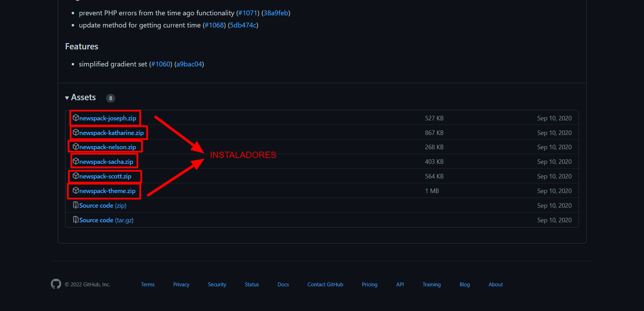This screenshot has width=644, height=311.
Task: Click the Sep 10, 2020 date of Source code (tar.gz)
Action: coord(555,220)
